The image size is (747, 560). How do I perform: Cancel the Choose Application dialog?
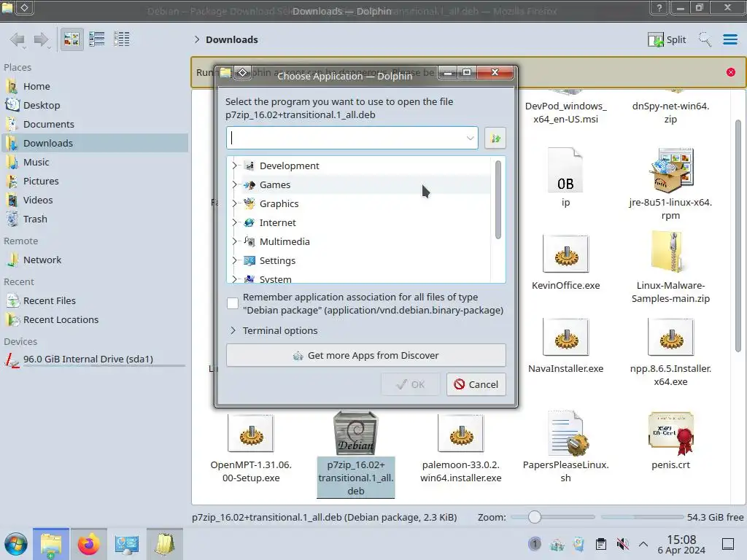(x=476, y=384)
